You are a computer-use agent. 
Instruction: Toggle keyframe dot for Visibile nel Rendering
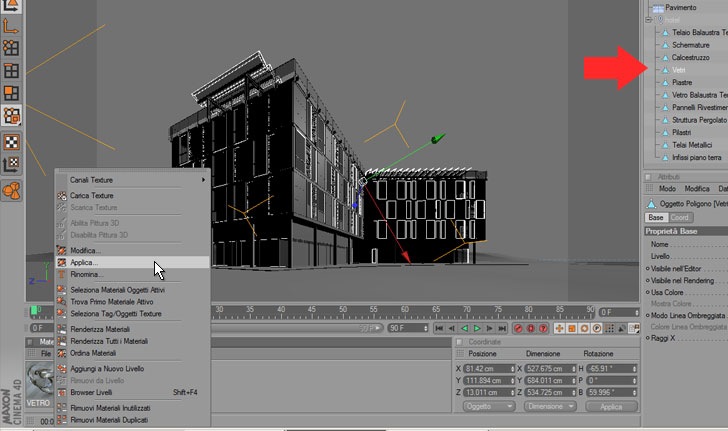click(x=648, y=281)
